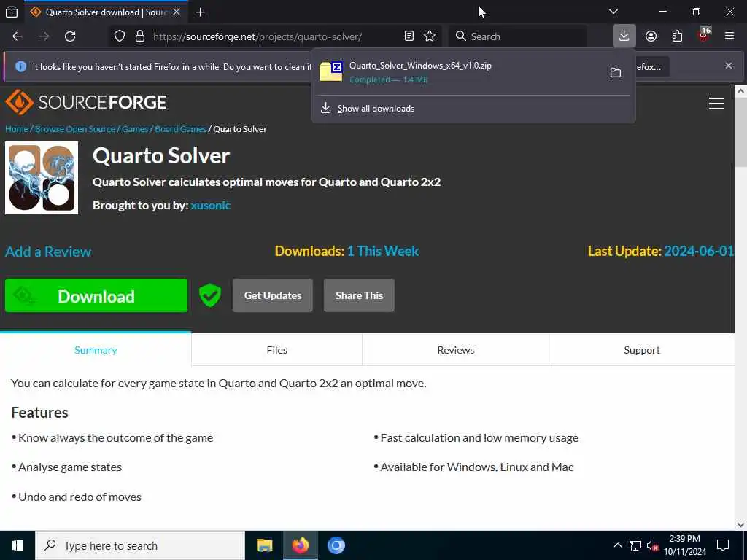Click the green security shield badge
Viewport: 747px width, 560px height.
point(210,295)
